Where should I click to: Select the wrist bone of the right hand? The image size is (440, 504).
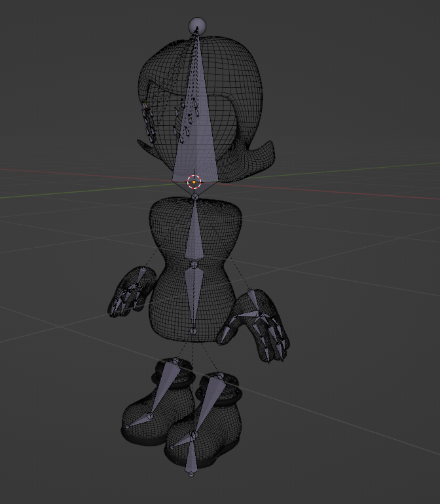[255, 300]
